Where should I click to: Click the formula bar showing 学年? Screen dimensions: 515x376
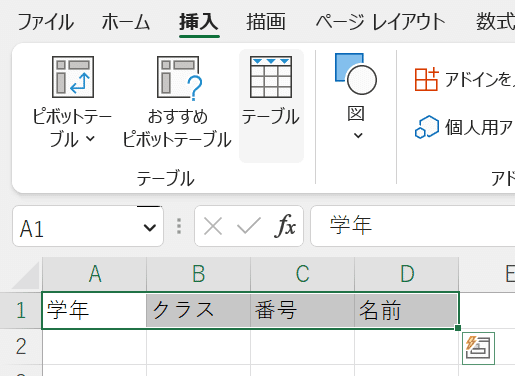[x=413, y=226]
